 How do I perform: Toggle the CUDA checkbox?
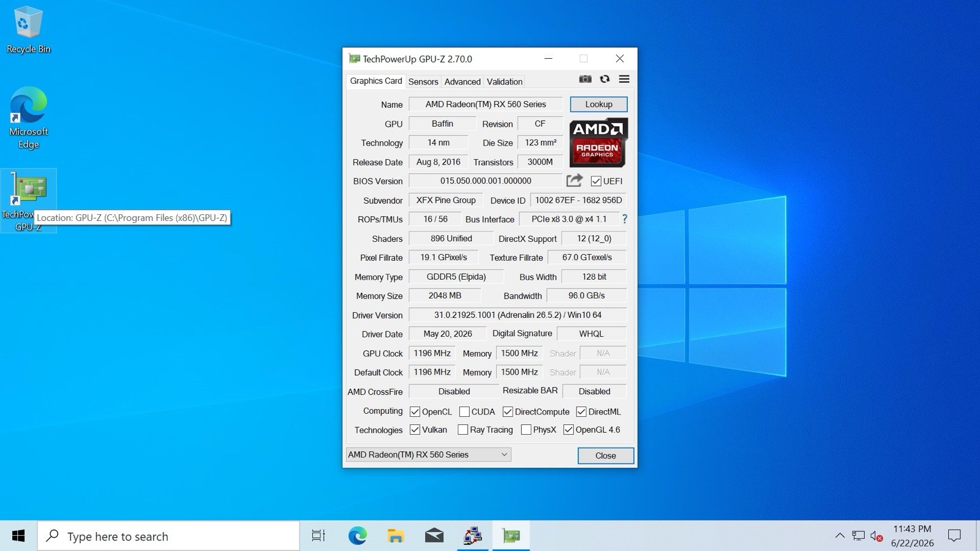click(x=464, y=411)
